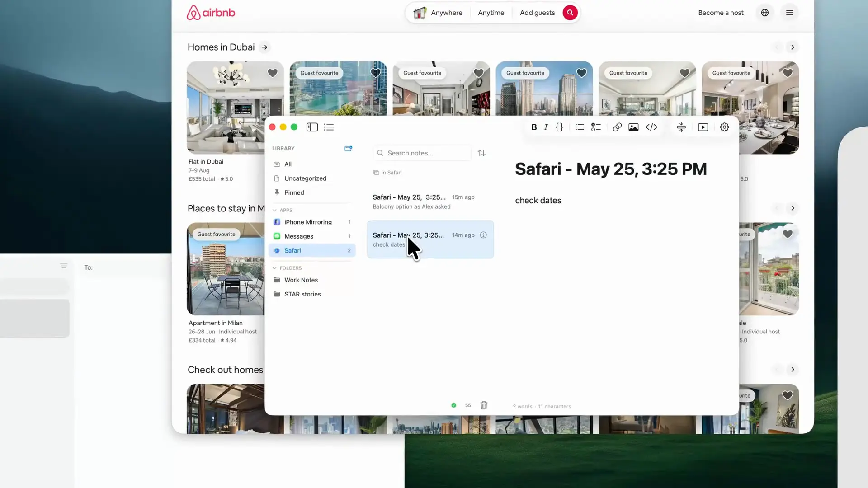Click into the Search notes field
The height and width of the screenshot is (488, 868).
(422, 153)
